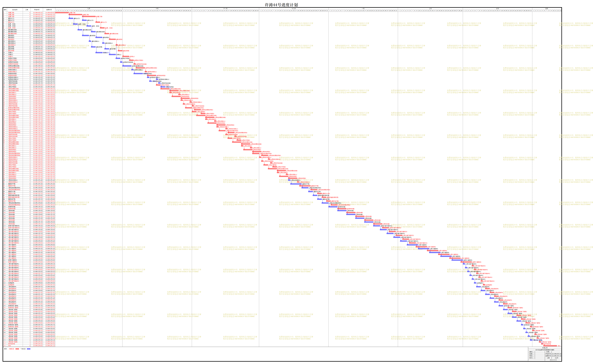Click the 二月 month header
593x364 pixels.
click(x=430, y=9)
